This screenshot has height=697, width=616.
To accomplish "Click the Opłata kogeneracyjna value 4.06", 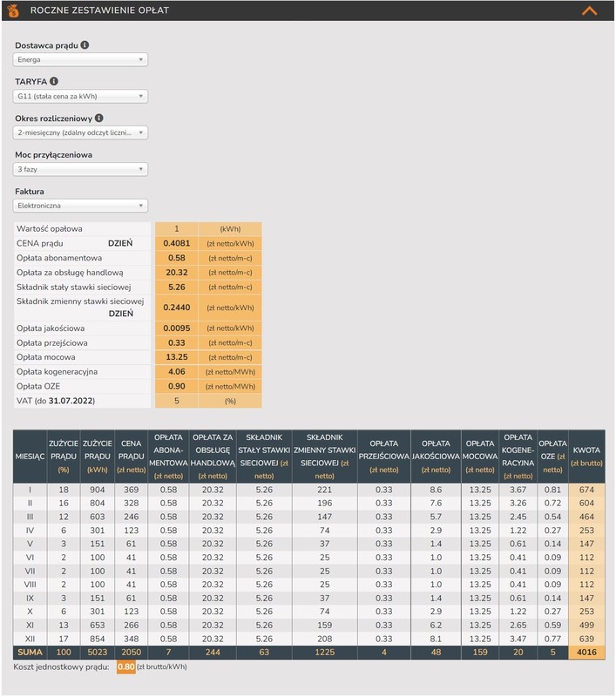I will [x=177, y=372].
